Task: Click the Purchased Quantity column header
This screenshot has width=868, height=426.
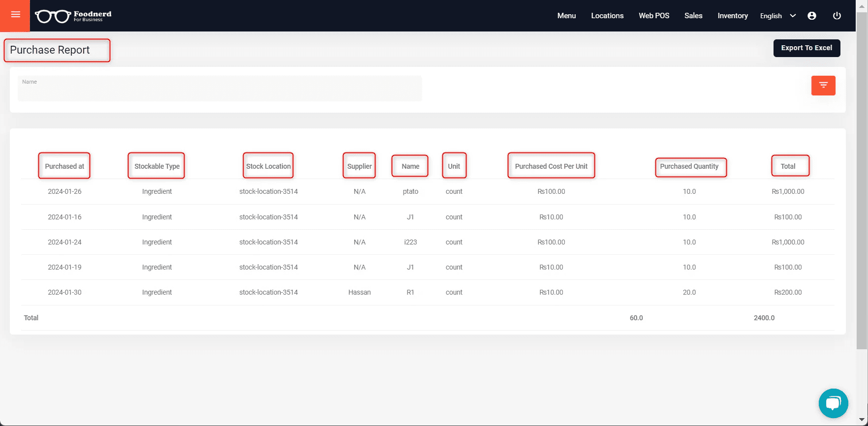Action: [689, 166]
